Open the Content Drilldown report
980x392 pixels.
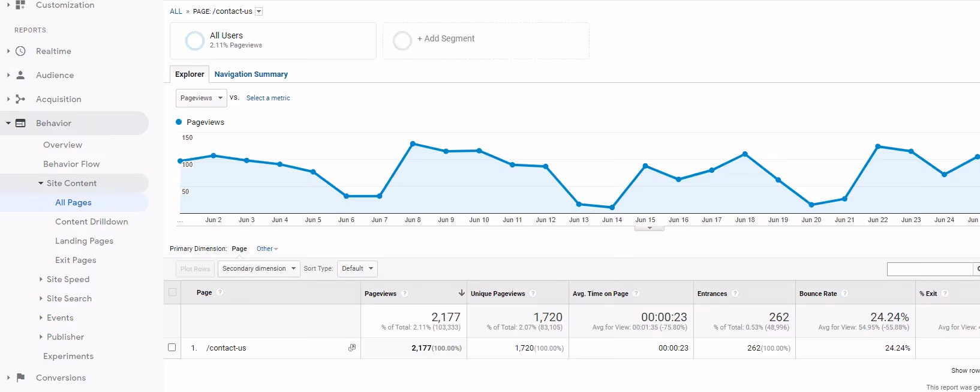pyautogui.click(x=92, y=222)
